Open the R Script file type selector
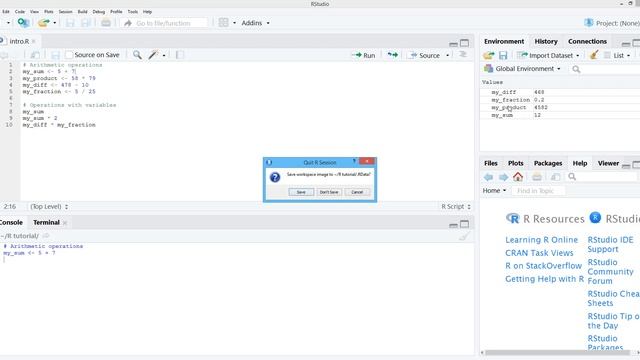 pos(456,207)
